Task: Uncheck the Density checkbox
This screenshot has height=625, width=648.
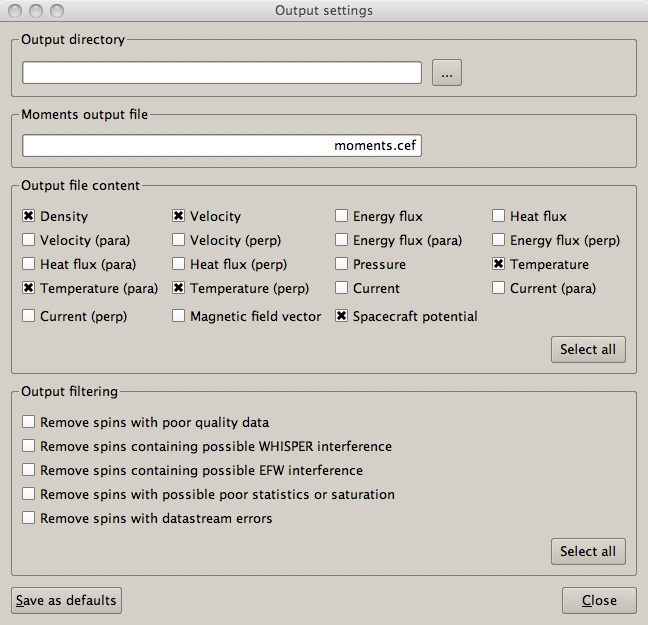Action: [x=29, y=216]
